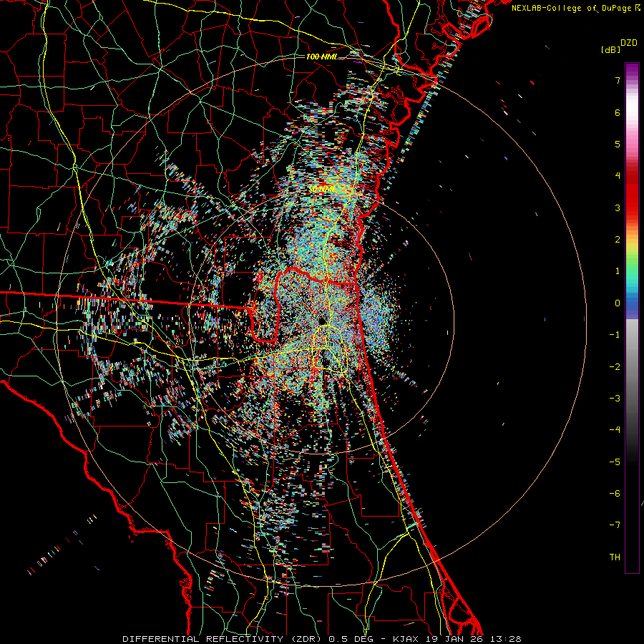Click the legend value 1 label

pyautogui.click(x=618, y=271)
